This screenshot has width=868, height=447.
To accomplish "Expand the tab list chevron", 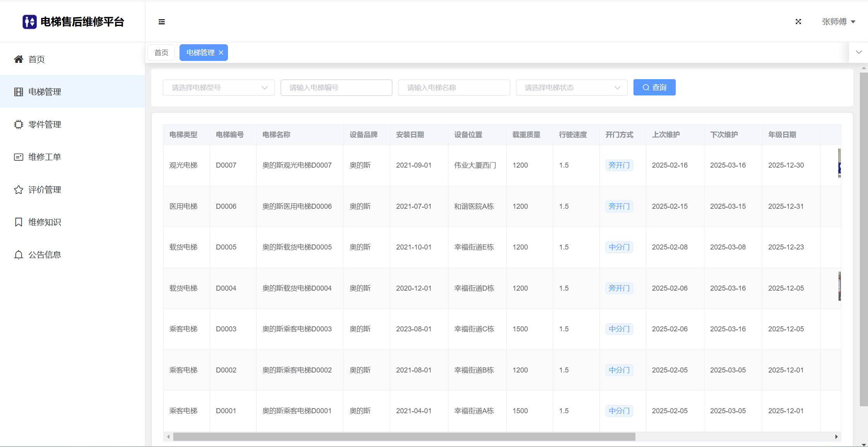I will tap(859, 52).
